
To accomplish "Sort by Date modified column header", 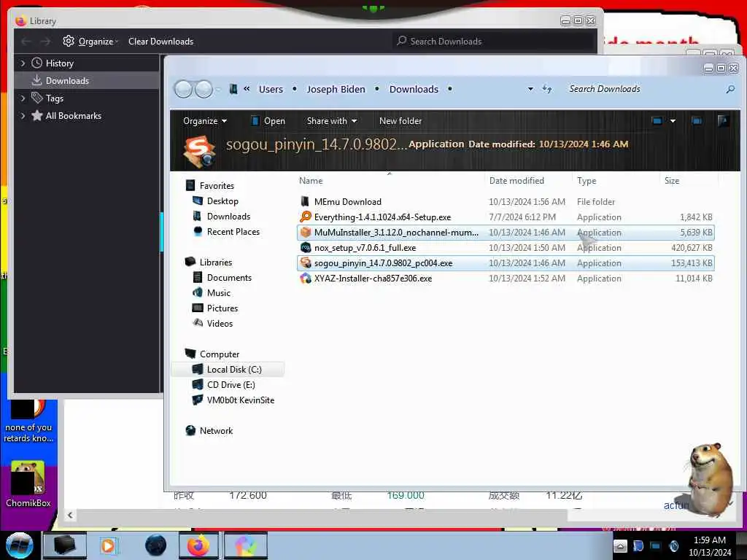I will pyautogui.click(x=516, y=181).
